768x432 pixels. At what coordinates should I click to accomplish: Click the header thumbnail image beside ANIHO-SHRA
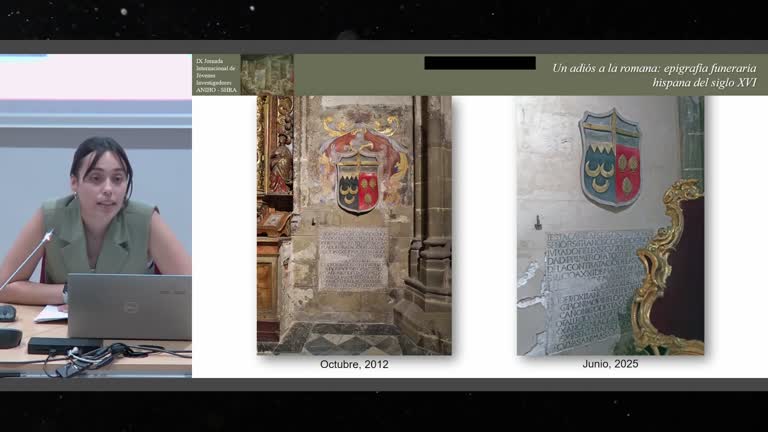(x=267, y=74)
